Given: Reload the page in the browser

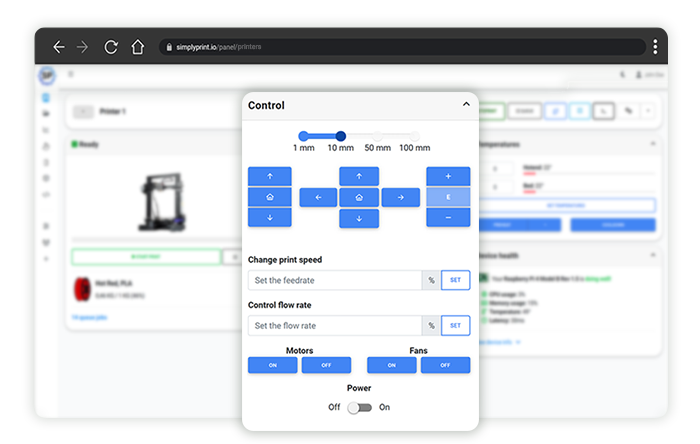Looking at the screenshot, I should (111, 47).
